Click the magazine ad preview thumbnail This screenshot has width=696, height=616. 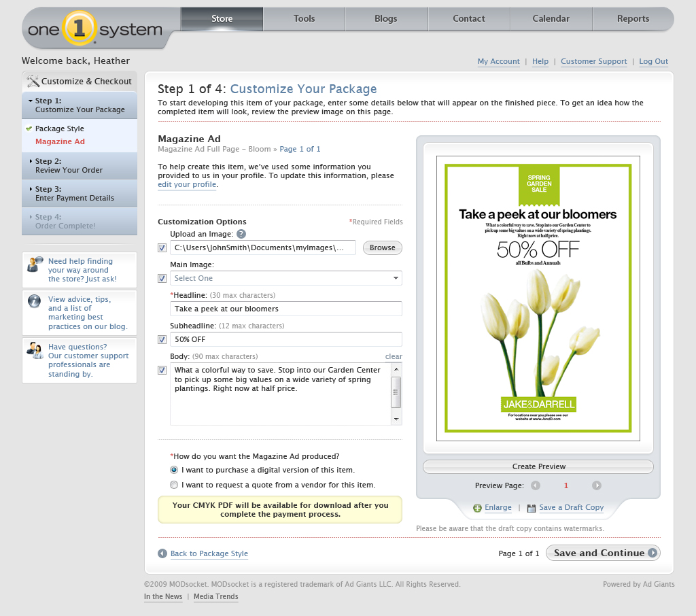(538, 298)
